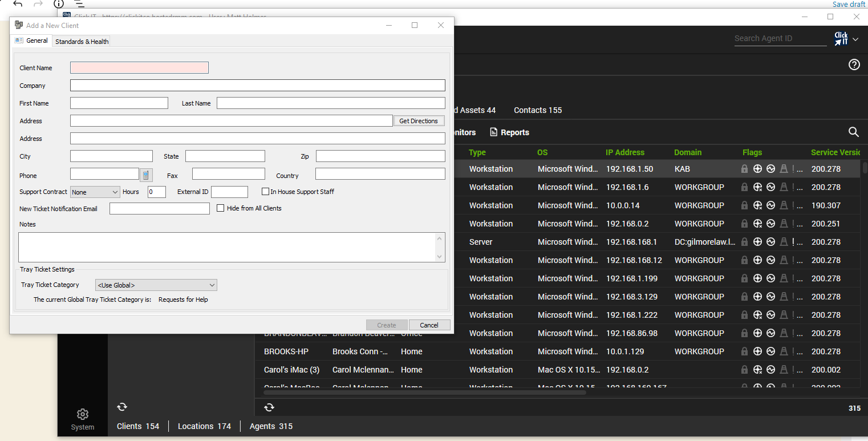
Task: Refresh the client list left of agents table
Action: click(122, 407)
